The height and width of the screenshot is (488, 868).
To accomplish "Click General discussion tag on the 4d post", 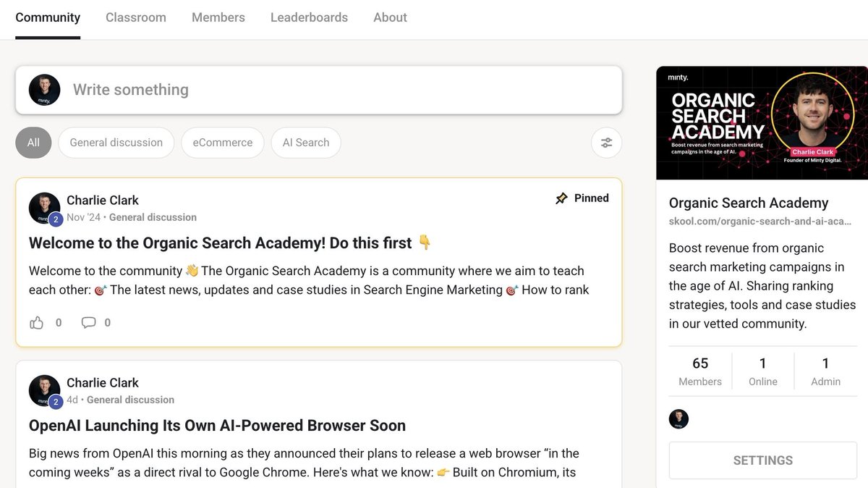I will click(x=130, y=400).
